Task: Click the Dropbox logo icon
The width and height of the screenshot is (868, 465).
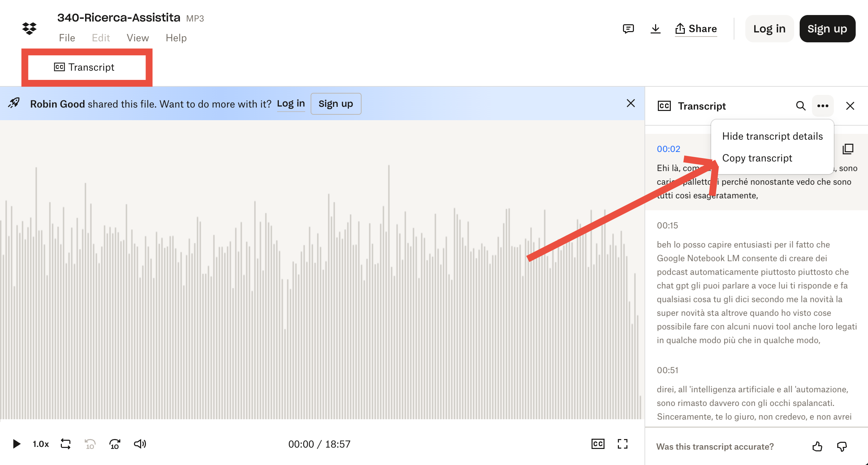Action: [x=29, y=29]
